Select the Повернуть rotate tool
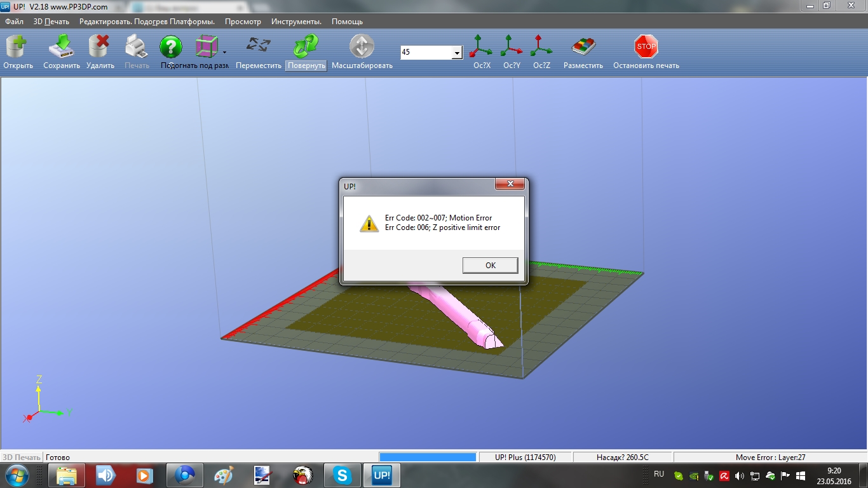The height and width of the screenshot is (488, 868). (x=306, y=47)
